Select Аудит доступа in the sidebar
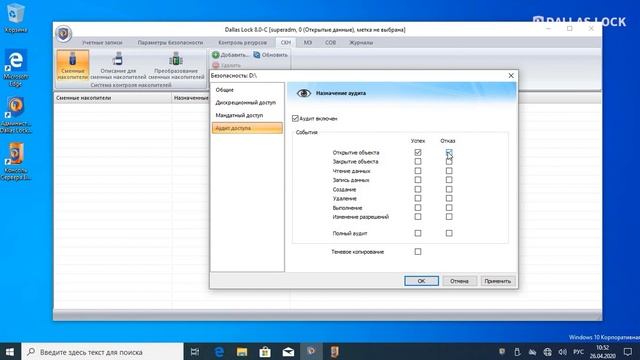This screenshot has height=360, width=640. click(x=247, y=128)
